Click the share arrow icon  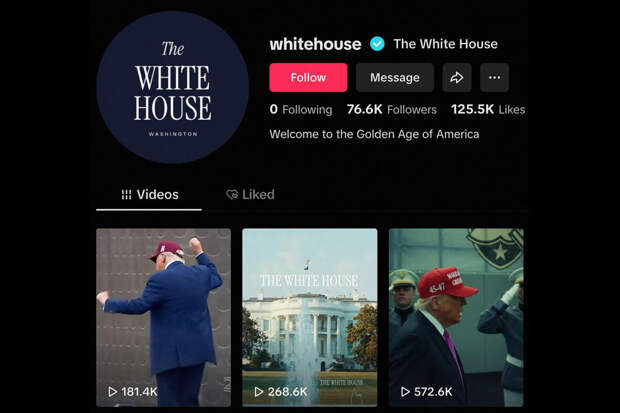click(x=457, y=78)
